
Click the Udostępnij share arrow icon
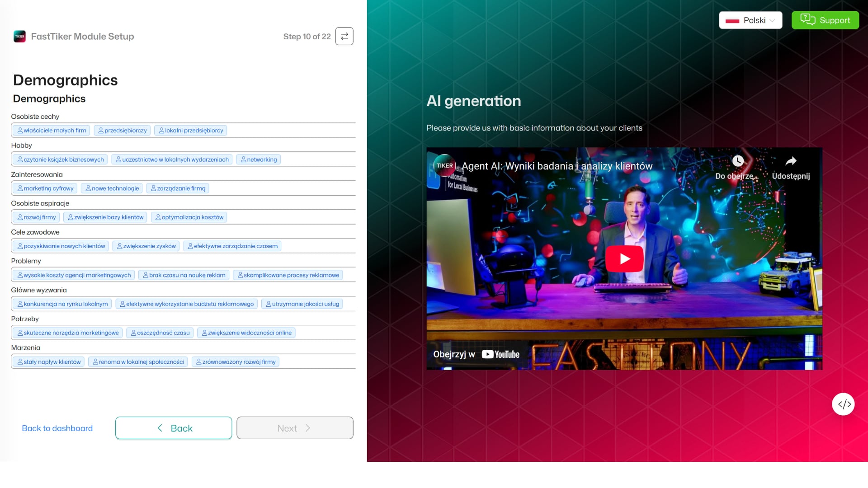791,161
